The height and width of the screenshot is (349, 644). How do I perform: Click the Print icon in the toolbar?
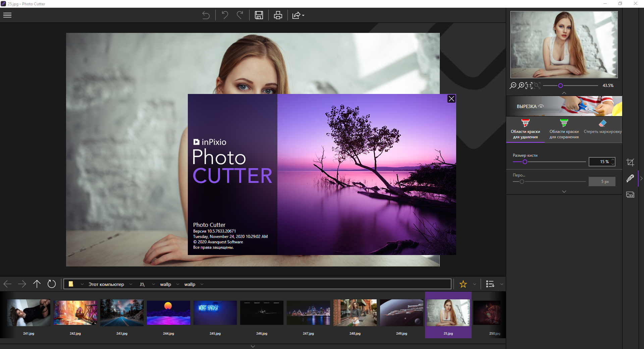pyautogui.click(x=278, y=15)
